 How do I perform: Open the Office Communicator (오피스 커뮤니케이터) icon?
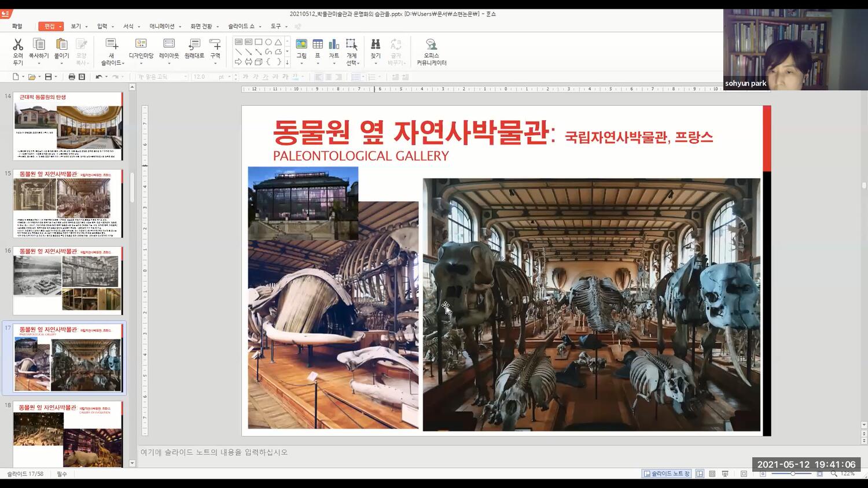pyautogui.click(x=431, y=45)
